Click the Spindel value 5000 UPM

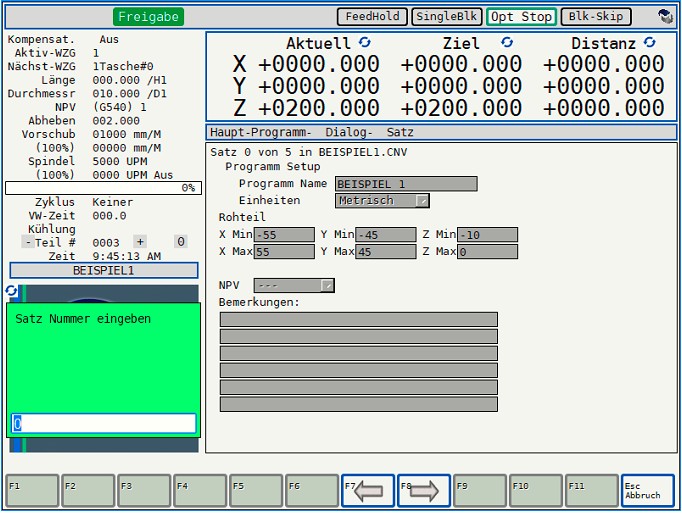(120, 161)
